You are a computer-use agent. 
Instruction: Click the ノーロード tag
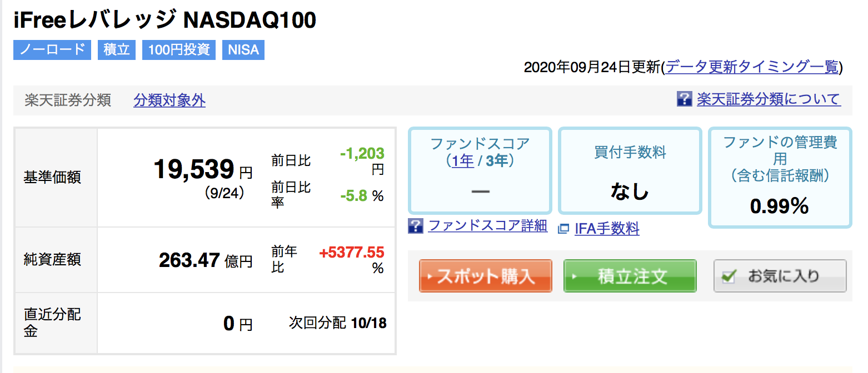(52, 49)
